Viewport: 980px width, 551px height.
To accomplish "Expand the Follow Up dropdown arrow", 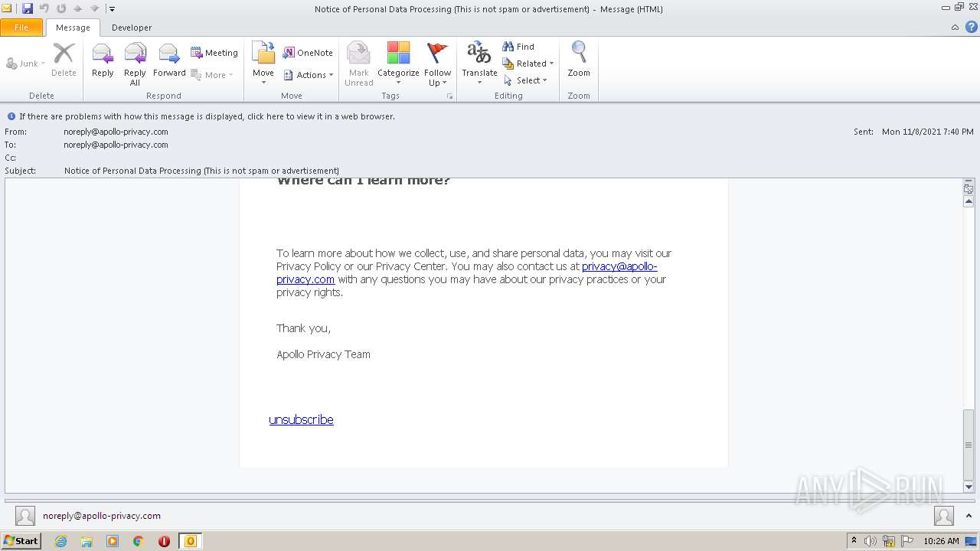I will (444, 83).
